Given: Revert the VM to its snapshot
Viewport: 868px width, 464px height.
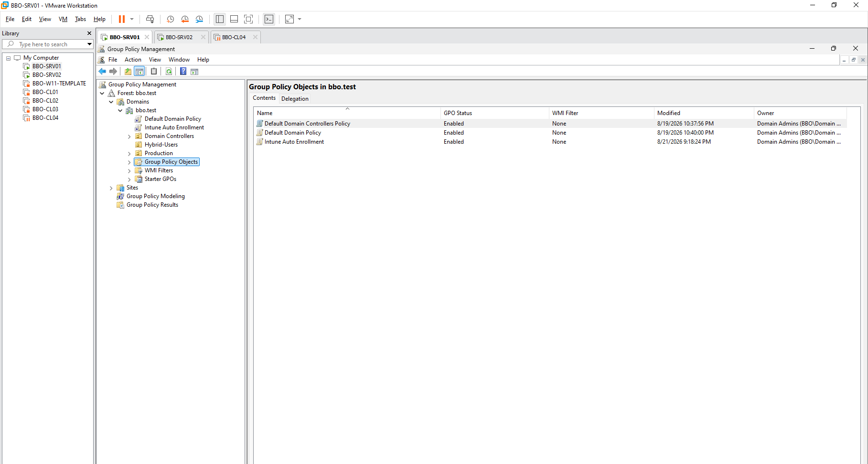Looking at the screenshot, I should (185, 19).
